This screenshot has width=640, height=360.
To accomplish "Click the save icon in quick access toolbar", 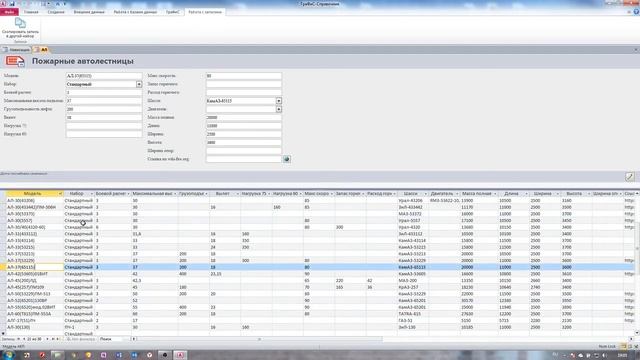I will 12,4.
